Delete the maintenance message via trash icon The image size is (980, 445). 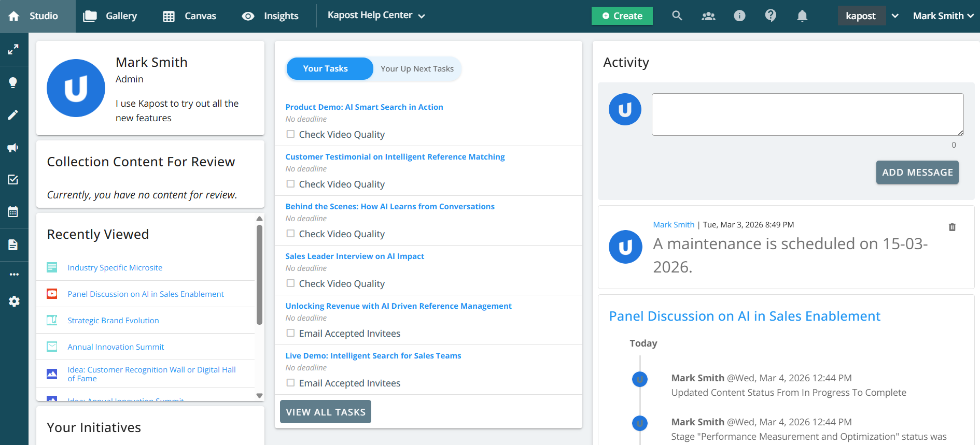(x=952, y=227)
